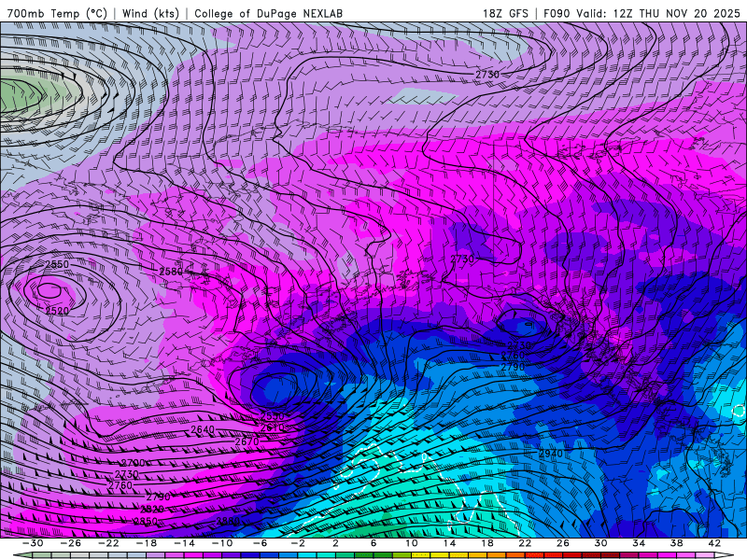747x560 pixels.
Task: Click the 30 value on the color scale
Action: click(x=600, y=543)
